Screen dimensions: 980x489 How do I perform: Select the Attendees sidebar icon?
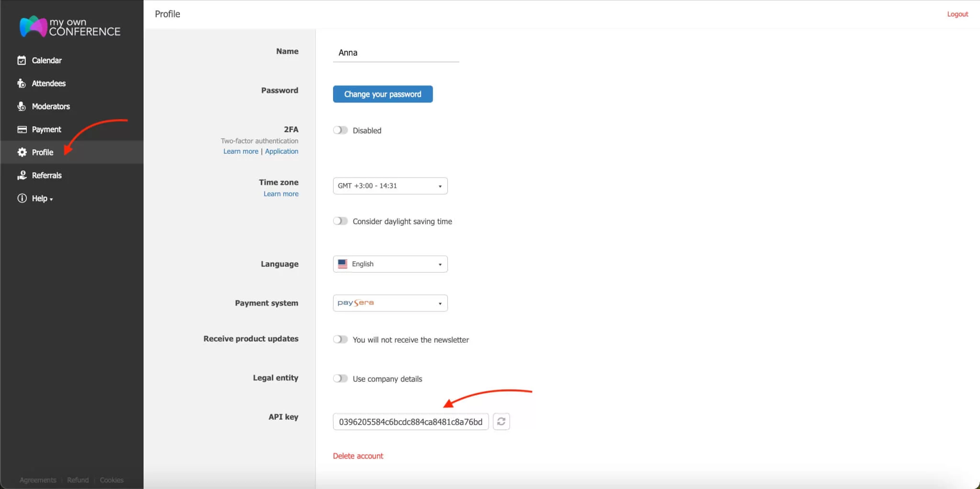(x=22, y=83)
